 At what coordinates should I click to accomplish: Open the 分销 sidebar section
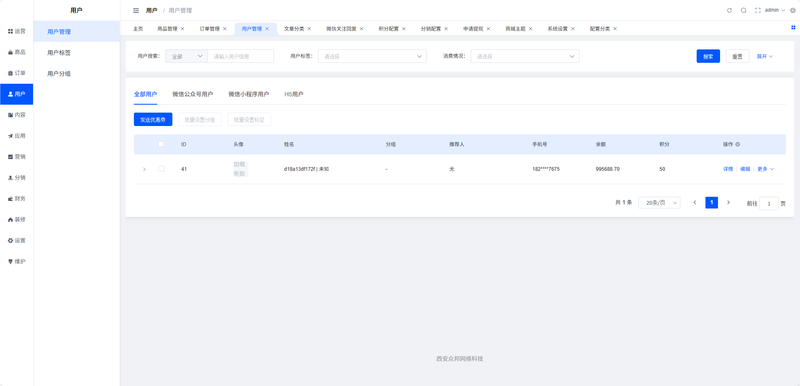click(16, 177)
